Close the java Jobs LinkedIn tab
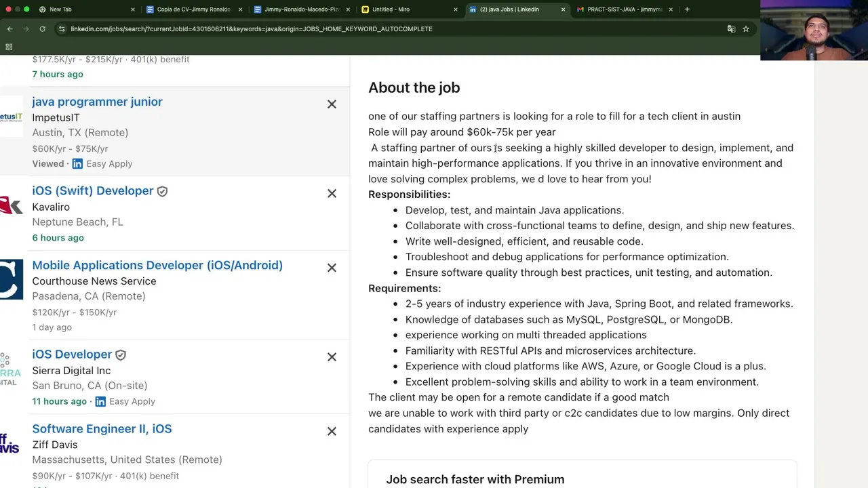 [x=563, y=9]
